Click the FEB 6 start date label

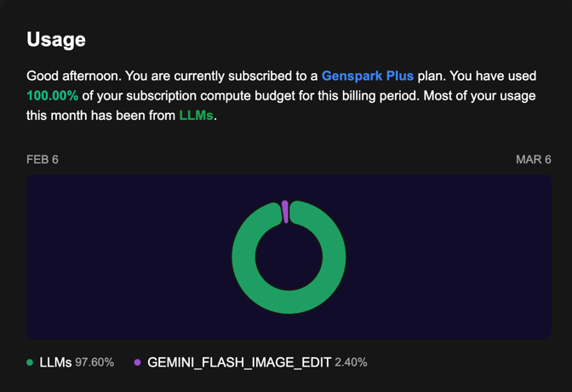[43, 160]
